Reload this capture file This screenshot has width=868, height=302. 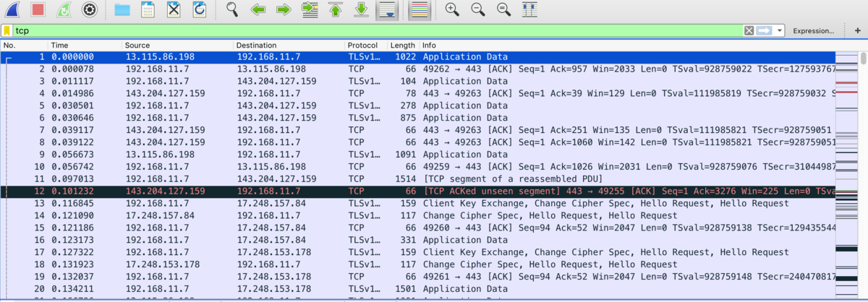(199, 10)
